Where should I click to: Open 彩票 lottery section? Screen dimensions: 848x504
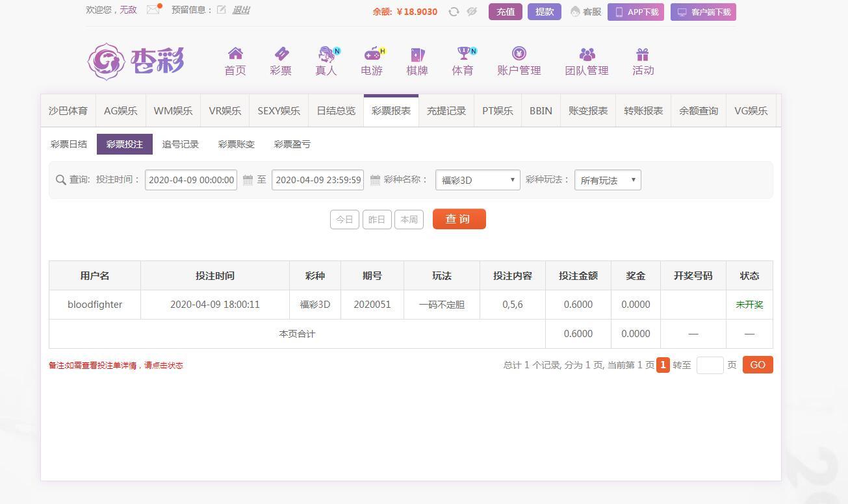(x=281, y=62)
